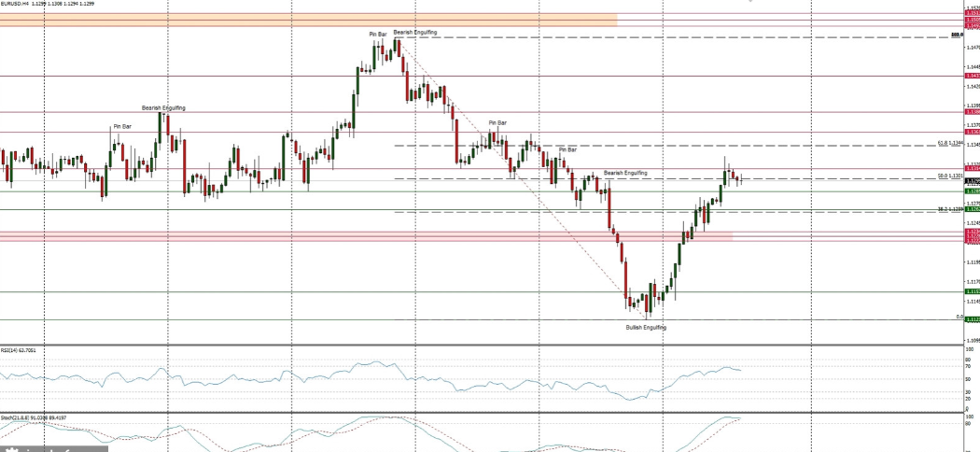The width and height of the screenshot is (980, 452).
Task: Click the leftmost Pin Bar annotation
Action: 122,126
